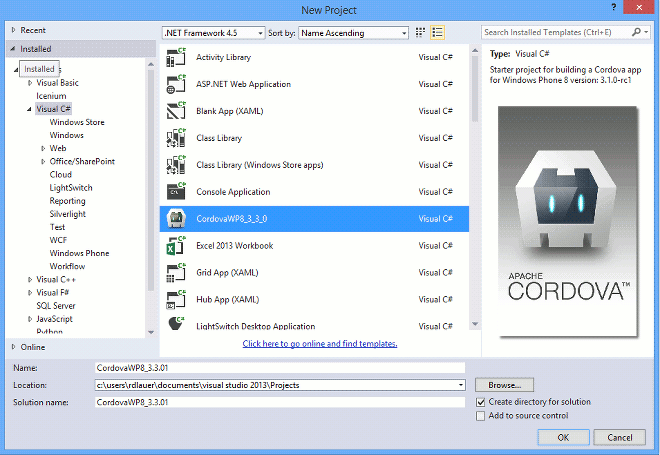Select the Windows Phone tree item
Screen dimensions: 660x455
80,253
